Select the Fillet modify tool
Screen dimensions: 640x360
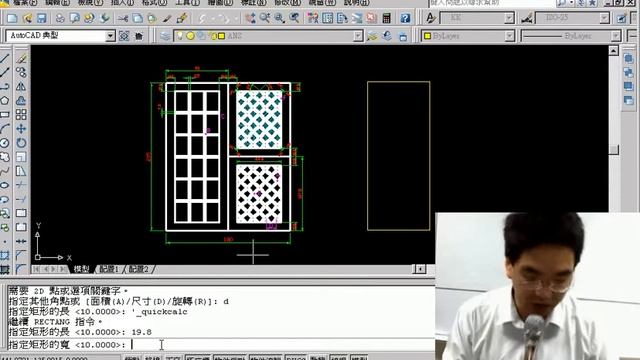(x=21, y=269)
